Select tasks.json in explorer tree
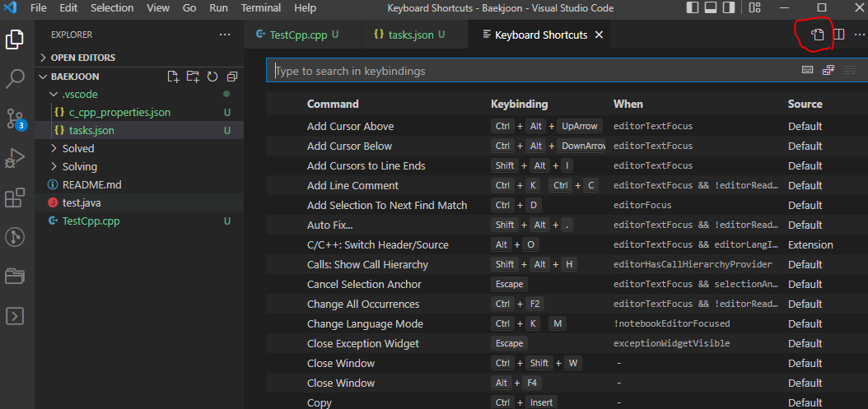Image resolution: width=868 pixels, height=409 pixels. [x=139, y=131]
